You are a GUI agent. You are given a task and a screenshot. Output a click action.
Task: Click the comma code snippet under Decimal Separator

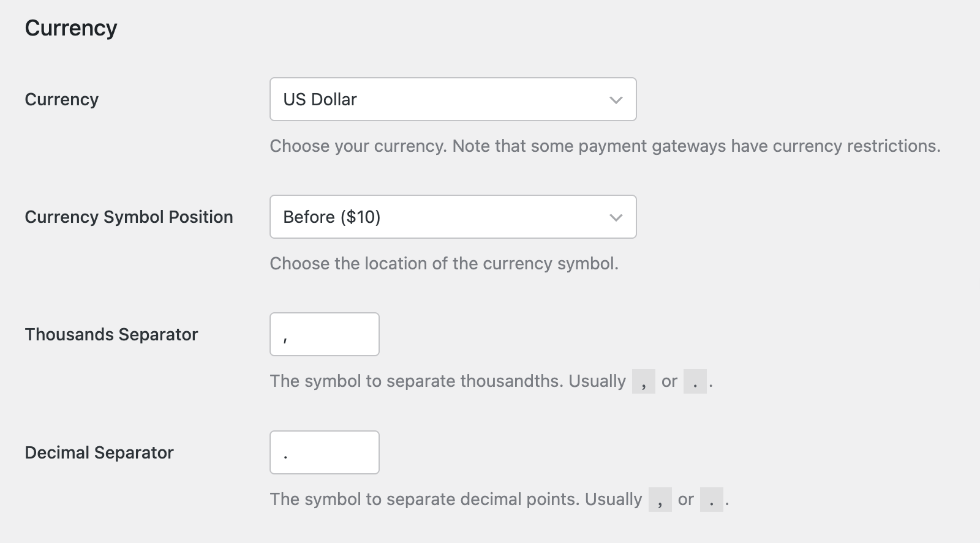(x=660, y=499)
